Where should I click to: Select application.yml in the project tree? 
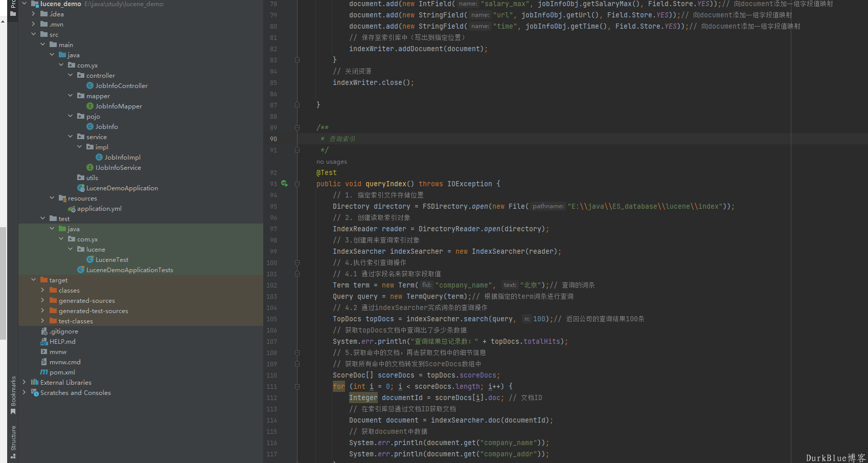[99, 209]
